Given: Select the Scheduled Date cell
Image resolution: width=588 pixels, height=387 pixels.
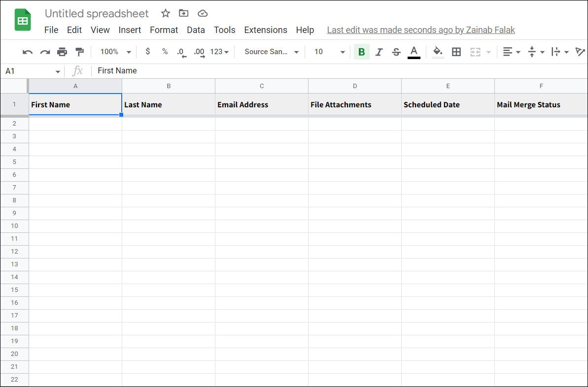Looking at the screenshot, I should pos(448,104).
